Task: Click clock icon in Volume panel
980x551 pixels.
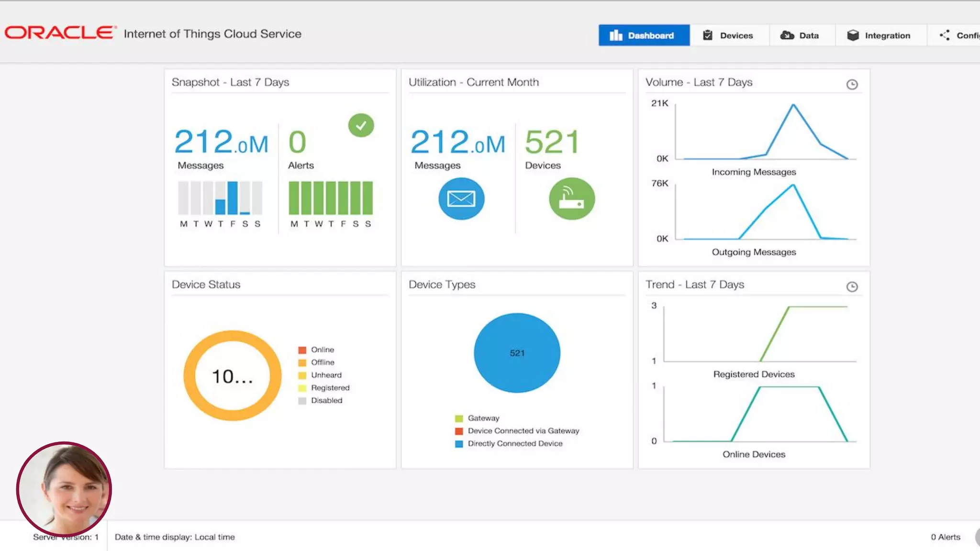Action: point(852,85)
